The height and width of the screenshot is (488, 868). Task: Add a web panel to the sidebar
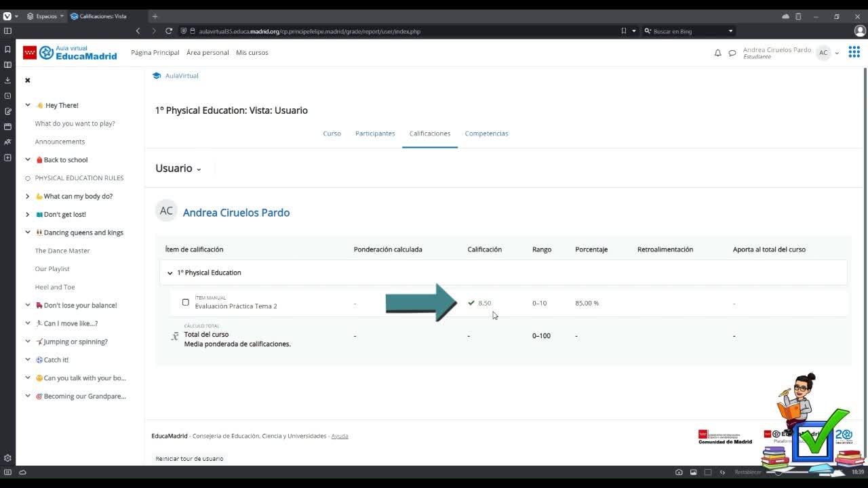pos(7,158)
